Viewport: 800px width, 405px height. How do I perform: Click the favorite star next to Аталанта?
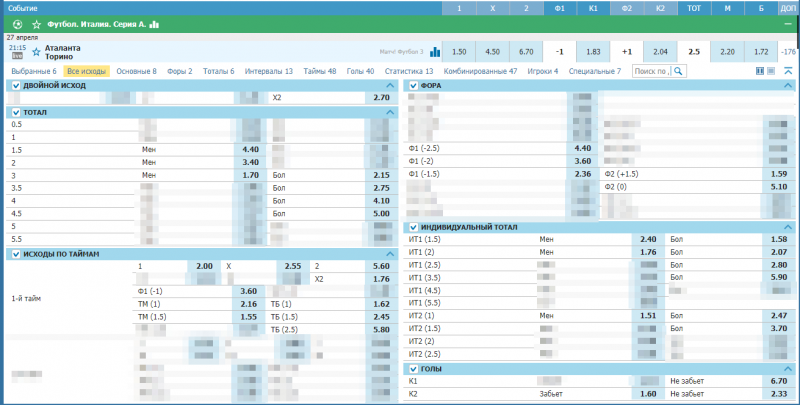tap(37, 49)
